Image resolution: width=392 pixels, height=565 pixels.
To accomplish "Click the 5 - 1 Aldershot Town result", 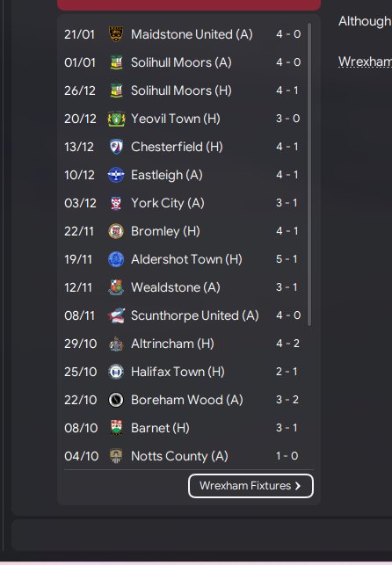I will point(287,259).
